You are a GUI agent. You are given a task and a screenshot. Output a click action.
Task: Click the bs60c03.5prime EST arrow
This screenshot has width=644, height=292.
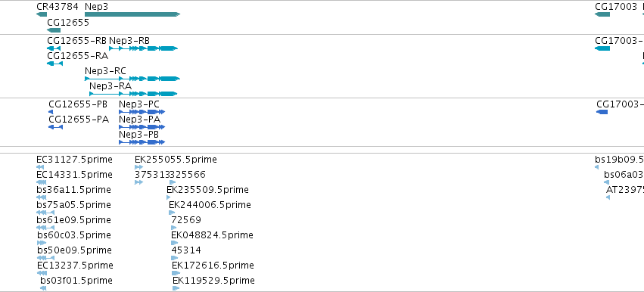(42, 243)
